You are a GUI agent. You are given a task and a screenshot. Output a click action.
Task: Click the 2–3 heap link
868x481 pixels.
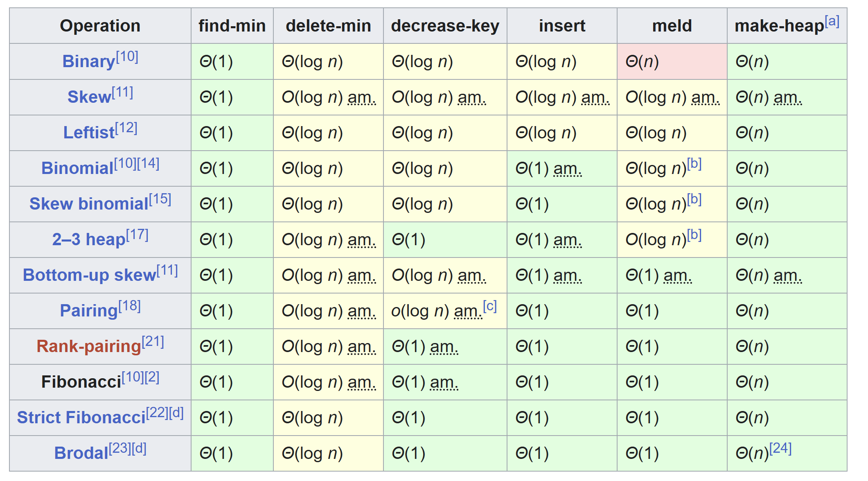[88, 240]
